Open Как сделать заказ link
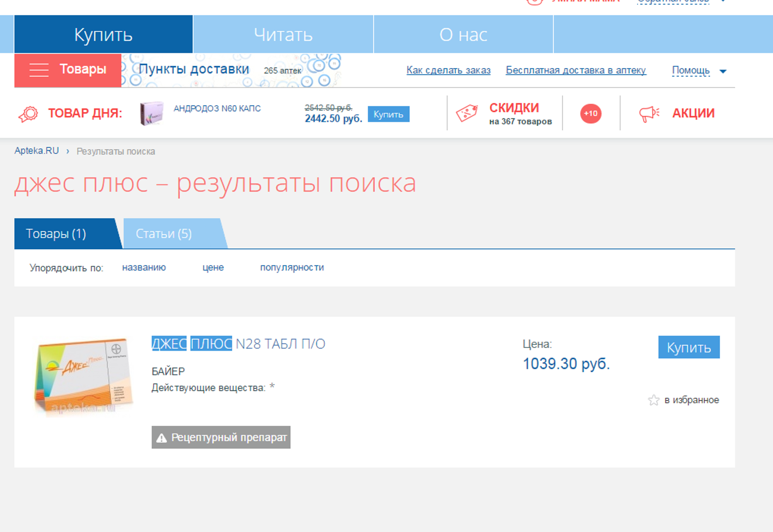 click(x=449, y=70)
